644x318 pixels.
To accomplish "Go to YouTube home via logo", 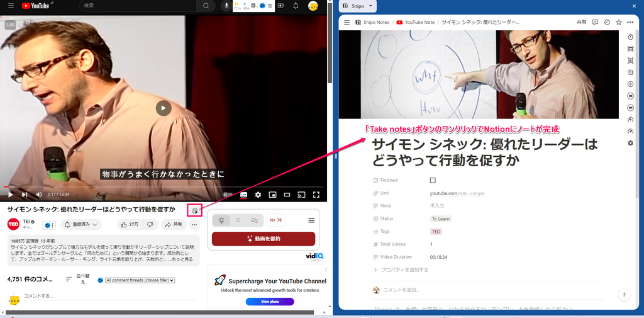I will 35,6.
